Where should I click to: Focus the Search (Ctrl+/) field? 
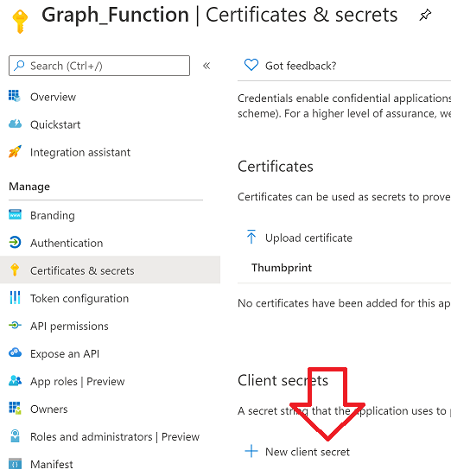99,66
